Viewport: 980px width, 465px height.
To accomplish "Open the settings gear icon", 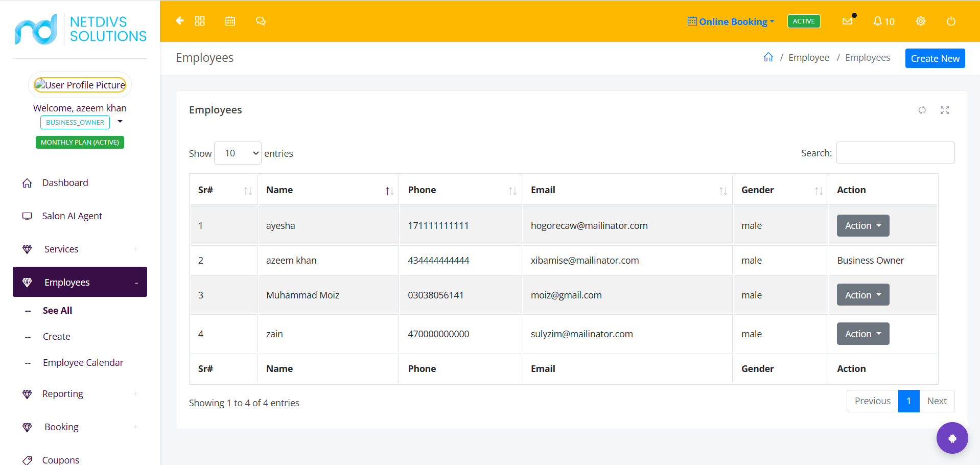I will tap(921, 21).
